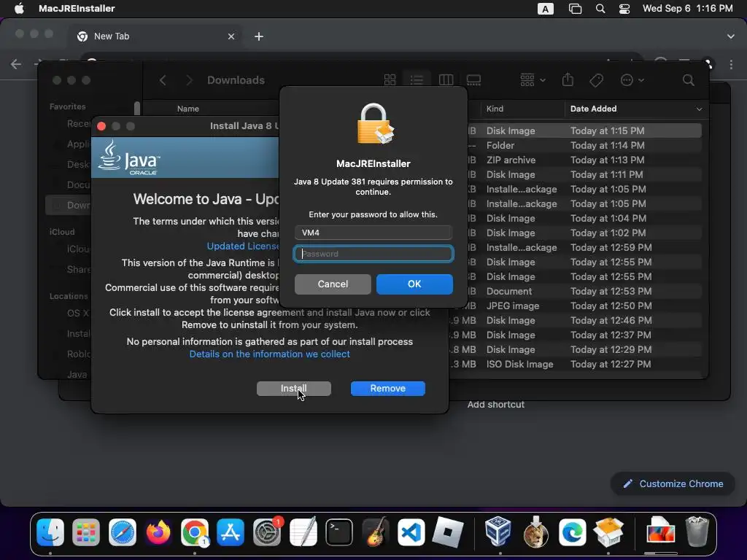Open System Settings from the Dock
Screen dimensions: 747x560
tap(267, 532)
